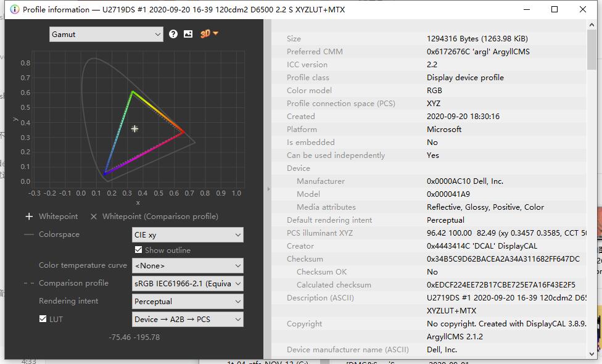
Task: Click the Checksum hex value
Action: pyautogui.click(x=503, y=259)
